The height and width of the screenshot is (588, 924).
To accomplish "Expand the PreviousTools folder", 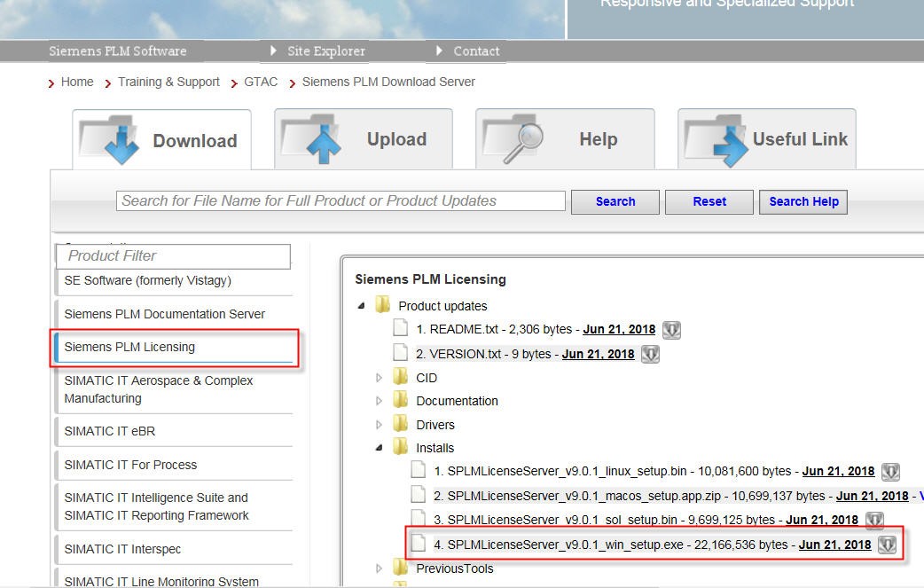I will (377, 568).
